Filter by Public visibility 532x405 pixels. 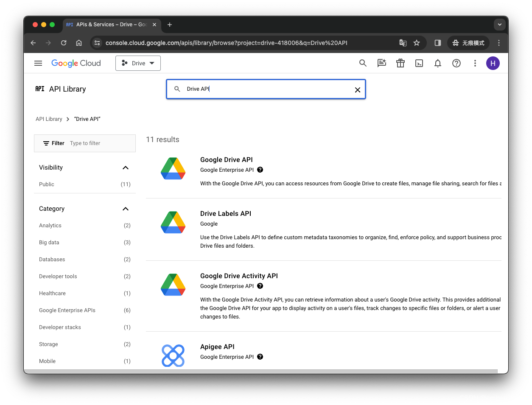[x=85, y=184]
